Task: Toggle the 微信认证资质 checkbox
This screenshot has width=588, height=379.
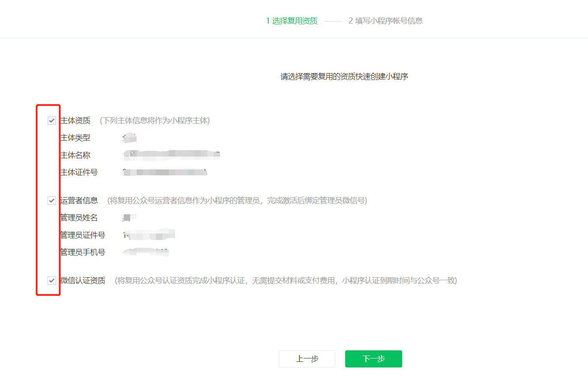Action: 52,281
